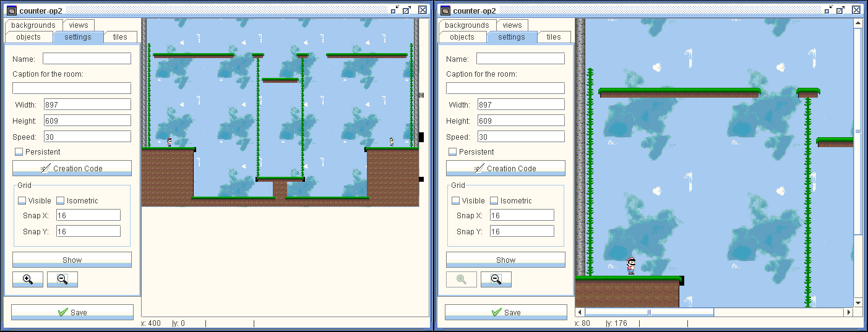Screen dimensions: 868x332
Task: Click vertical scrollbar thumb in right window
Action: [x=858, y=131]
